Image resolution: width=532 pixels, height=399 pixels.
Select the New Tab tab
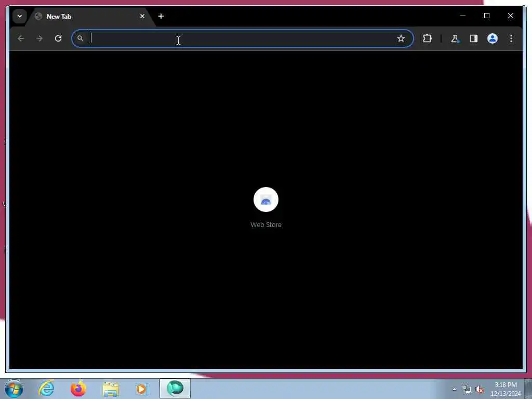(x=90, y=16)
